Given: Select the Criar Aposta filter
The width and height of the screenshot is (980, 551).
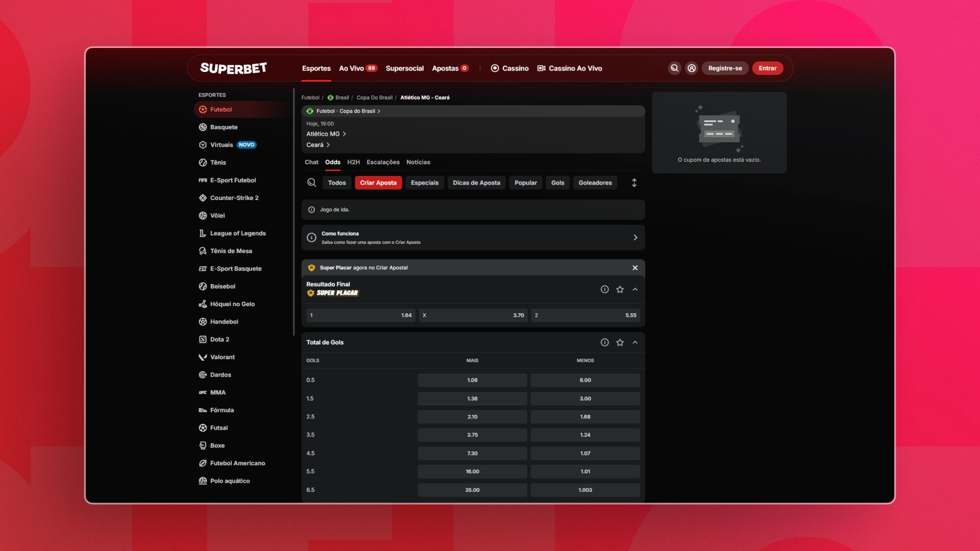Looking at the screenshot, I should pyautogui.click(x=378, y=183).
